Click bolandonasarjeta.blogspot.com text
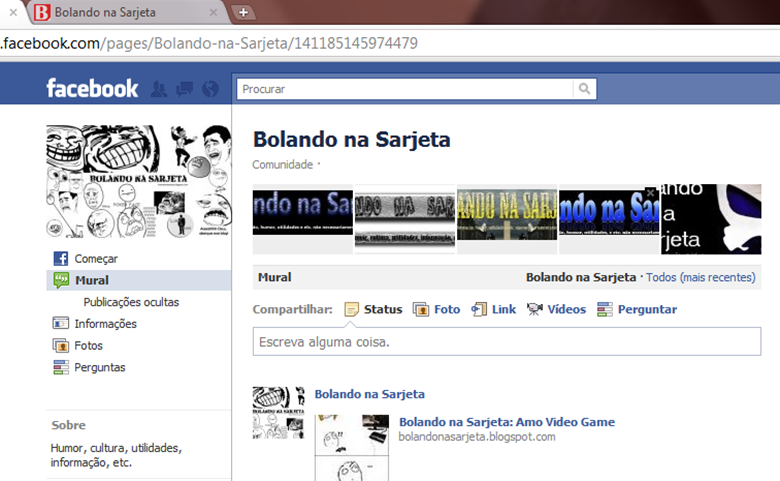The height and width of the screenshot is (481, 780). coord(477,437)
